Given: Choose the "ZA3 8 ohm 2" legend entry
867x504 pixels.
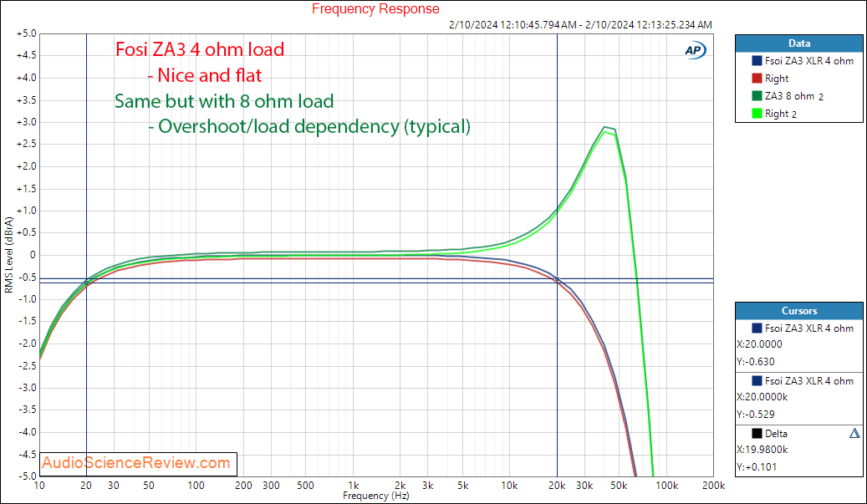Looking at the screenshot, I should pos(794,96).
